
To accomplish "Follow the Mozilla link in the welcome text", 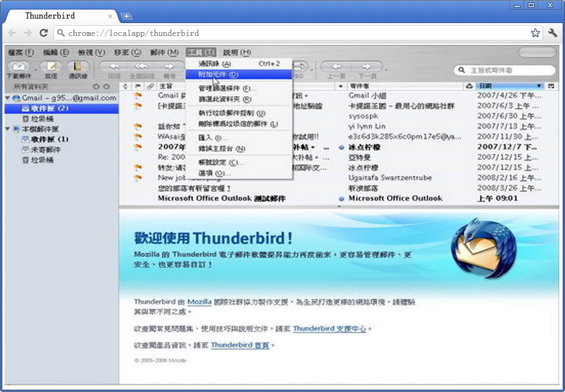I will coord(199,301).
